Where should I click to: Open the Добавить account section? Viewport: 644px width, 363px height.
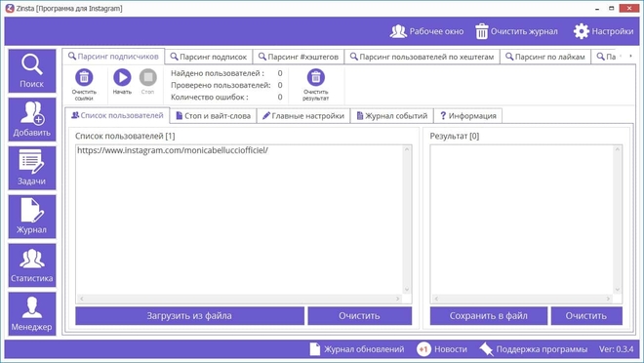32,119
